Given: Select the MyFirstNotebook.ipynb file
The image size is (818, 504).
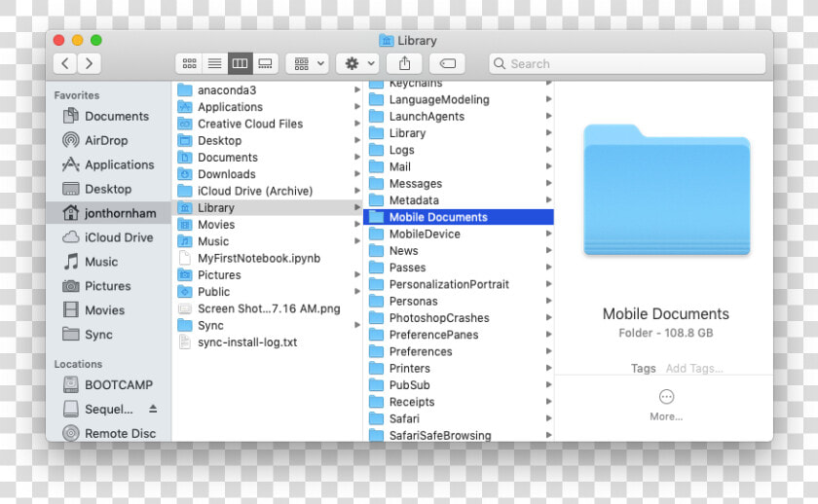Looking at the screenshot, I should point(267,258).
